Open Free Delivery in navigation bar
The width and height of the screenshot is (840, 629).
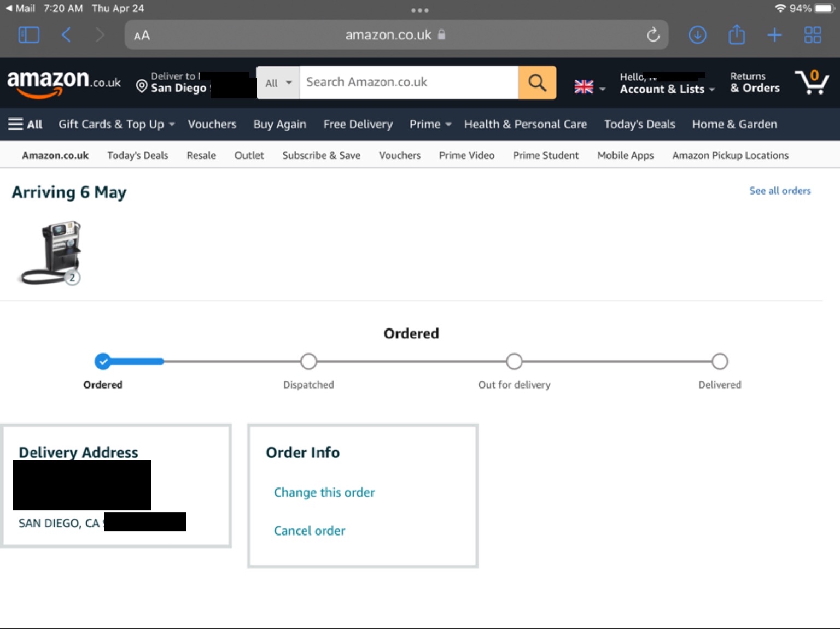pyautogui.click(x=358, y=124)
